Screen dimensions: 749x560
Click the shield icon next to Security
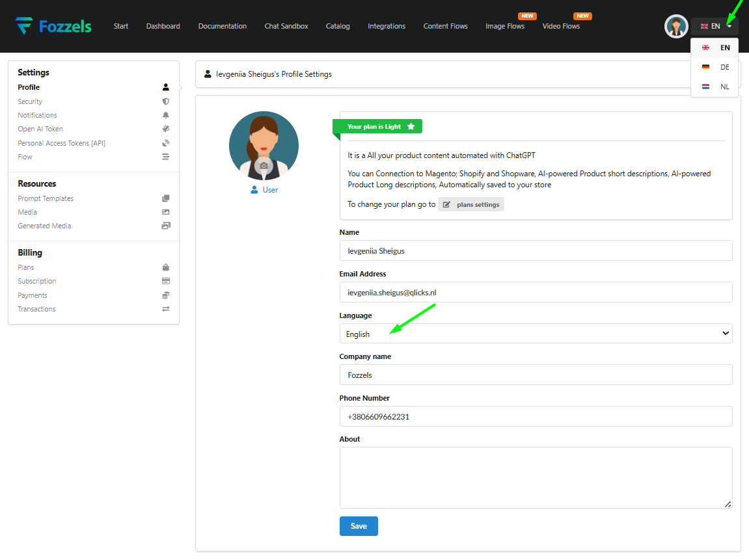[166, 101]
